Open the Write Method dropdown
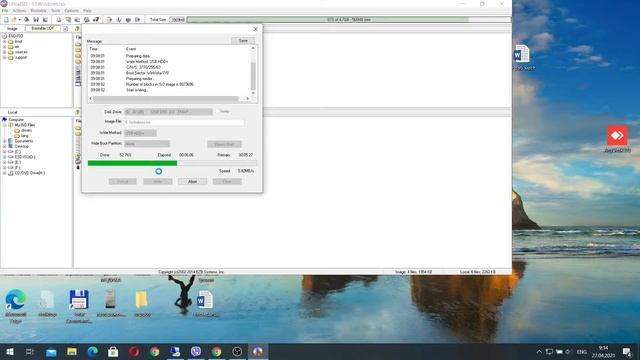640x360 pixels. pos(140,133)
